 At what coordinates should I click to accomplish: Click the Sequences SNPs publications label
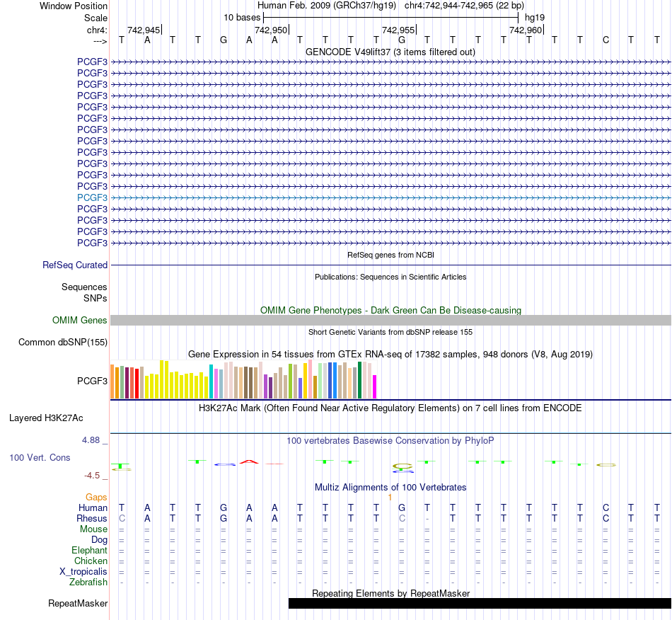(84, 292)
